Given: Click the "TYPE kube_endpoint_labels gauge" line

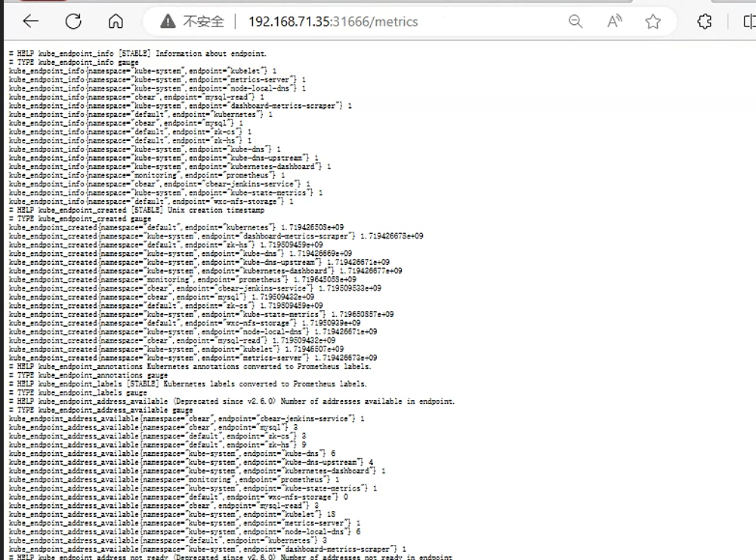Looking at the screenshot, I should pos(78,392).
